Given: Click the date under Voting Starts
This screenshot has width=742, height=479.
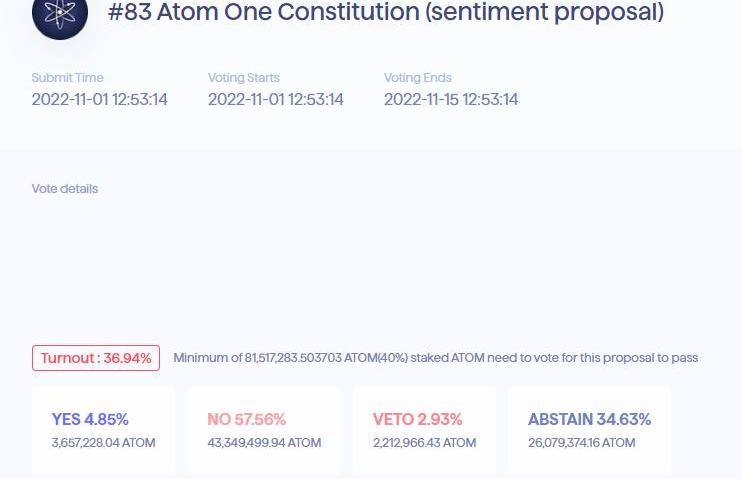Looking at the screenshot, I should 275,99.
